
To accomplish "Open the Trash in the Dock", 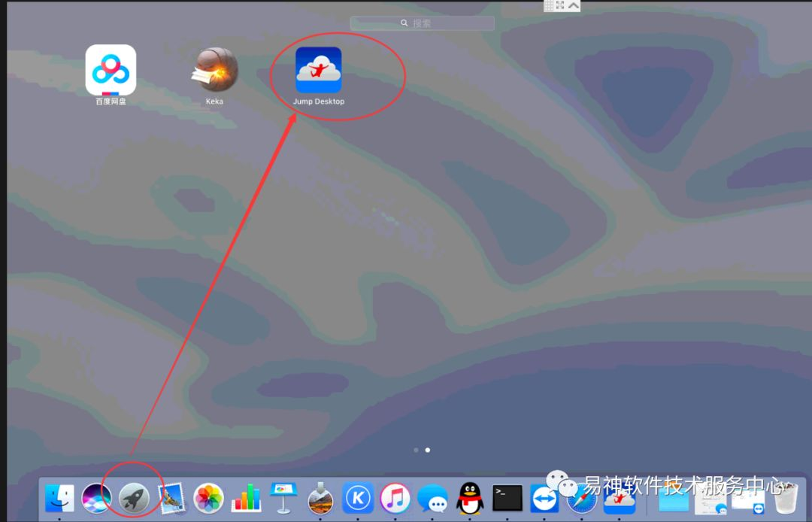I will pos(785,498).
